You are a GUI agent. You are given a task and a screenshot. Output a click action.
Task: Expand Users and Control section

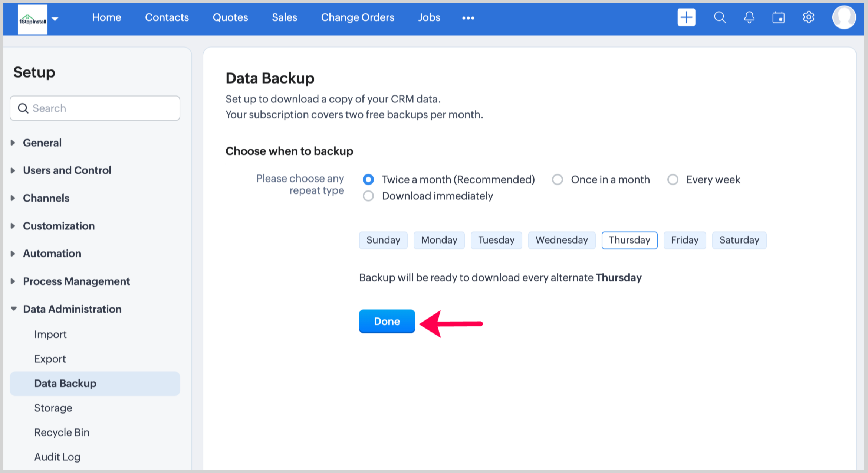click(x=67, y=170)
